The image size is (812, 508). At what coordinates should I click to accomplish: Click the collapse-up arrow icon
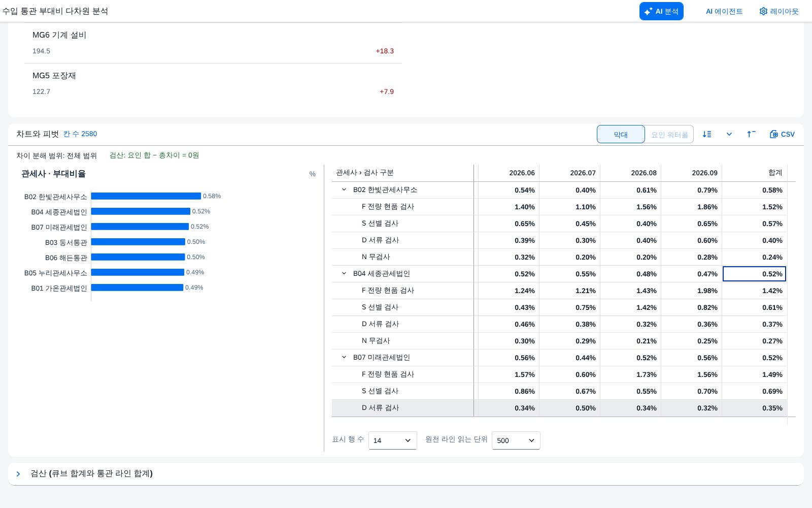pos(752,134)
